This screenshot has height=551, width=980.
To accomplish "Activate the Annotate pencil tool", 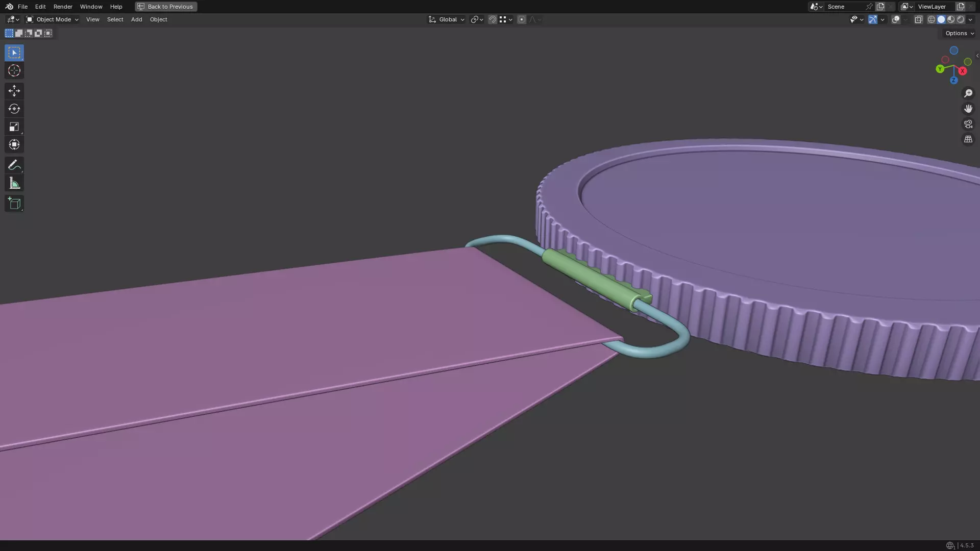I will (14, 165).
